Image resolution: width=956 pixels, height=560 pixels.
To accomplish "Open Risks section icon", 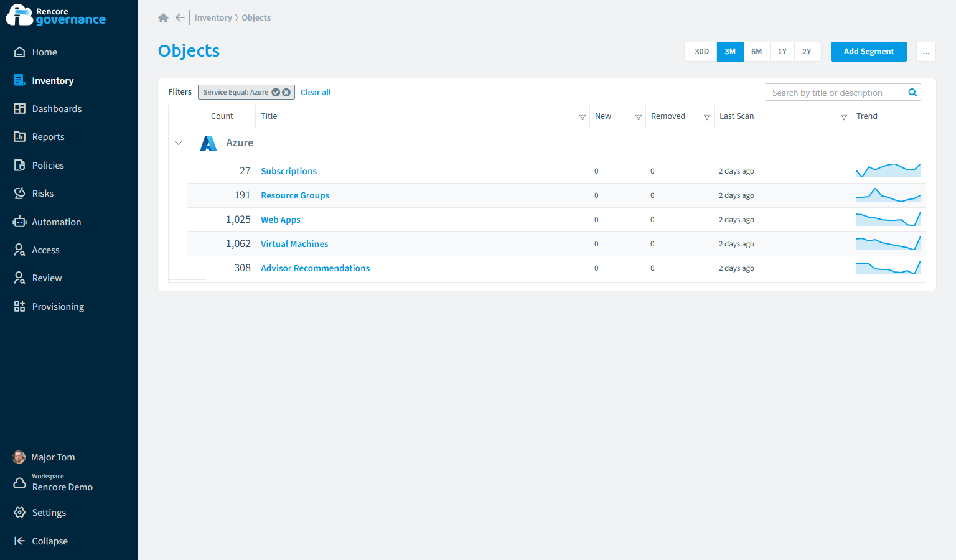I will click(x=20, y=194).
